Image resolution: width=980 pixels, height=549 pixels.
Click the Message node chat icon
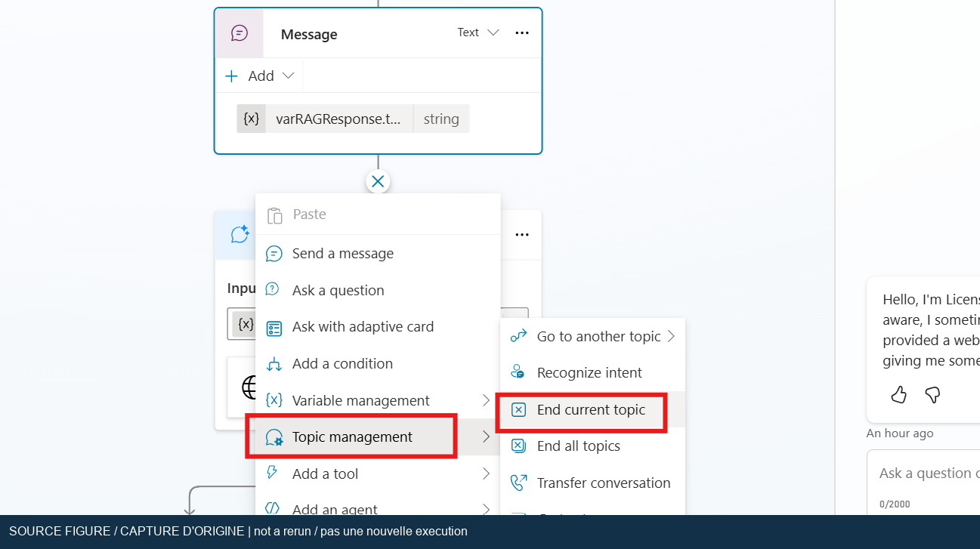240,33
